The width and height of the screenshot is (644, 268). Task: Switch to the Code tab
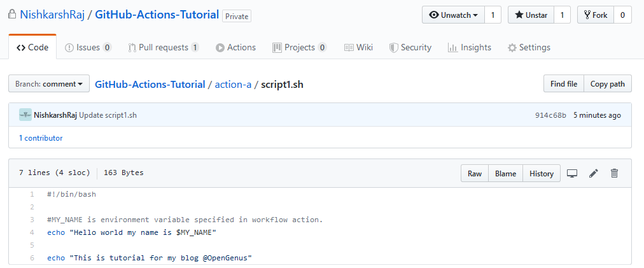[32, 47]
